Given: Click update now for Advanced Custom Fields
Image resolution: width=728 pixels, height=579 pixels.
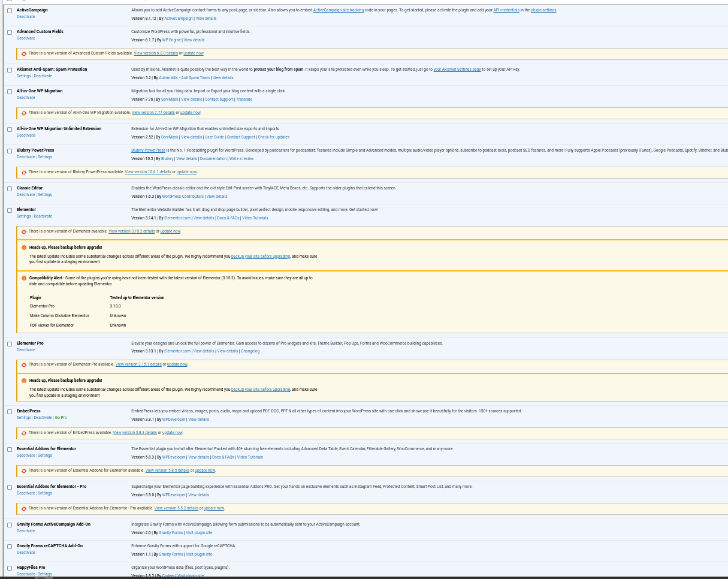Looking at the screenshot, I should coord(193,53).
